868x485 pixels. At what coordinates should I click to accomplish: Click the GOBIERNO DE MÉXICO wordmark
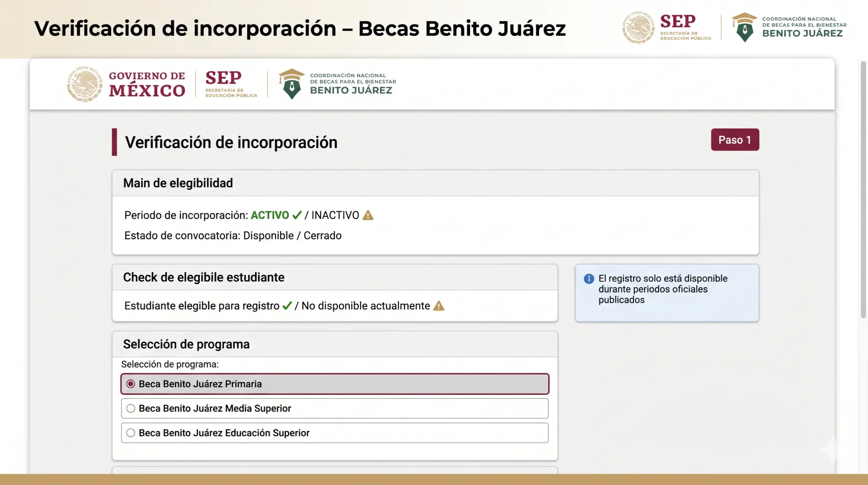(x=147, y=84)
